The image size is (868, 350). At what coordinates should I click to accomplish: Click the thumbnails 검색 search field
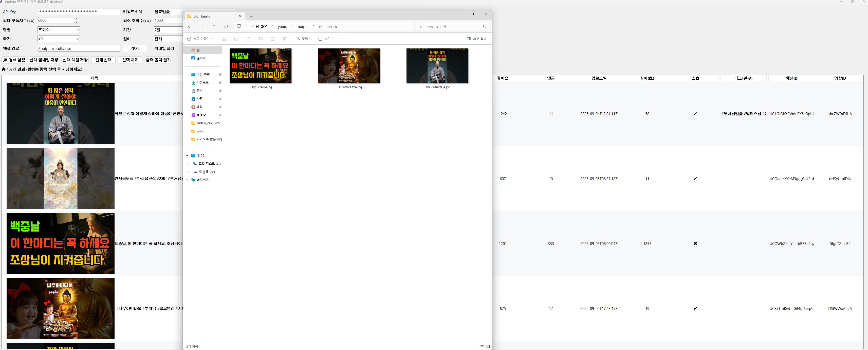tap(448, 26)
